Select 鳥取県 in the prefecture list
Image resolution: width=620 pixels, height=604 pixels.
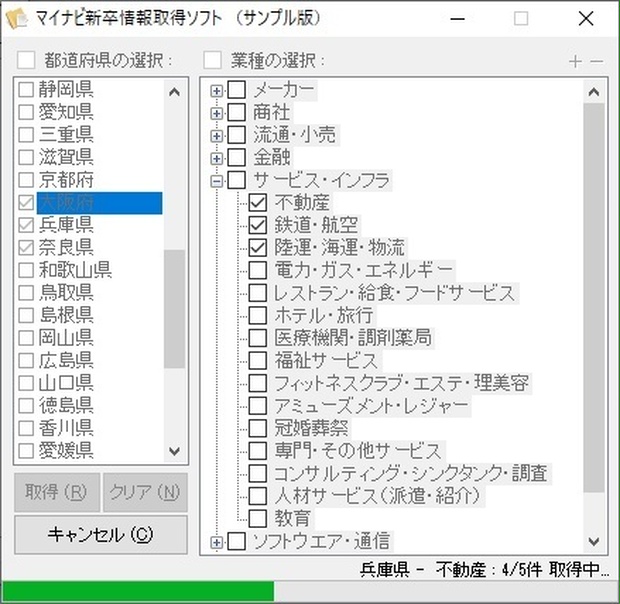pyautogui.click(x=66, y=293)
